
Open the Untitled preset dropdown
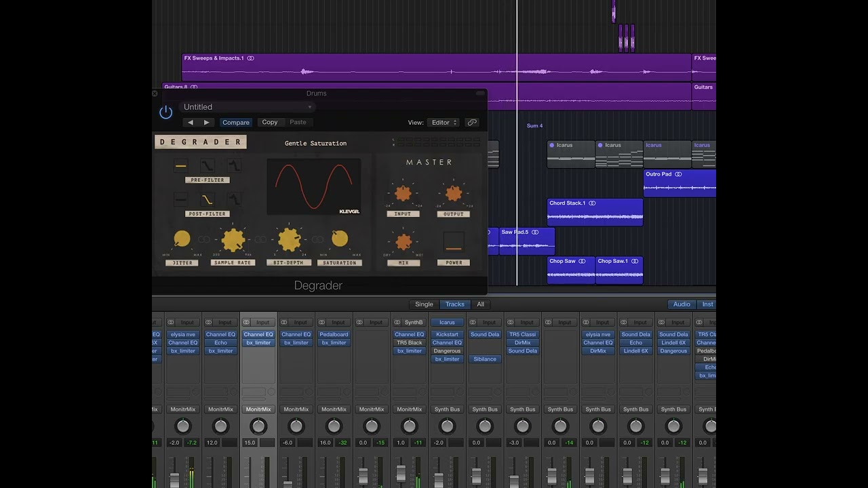point(248,107)
